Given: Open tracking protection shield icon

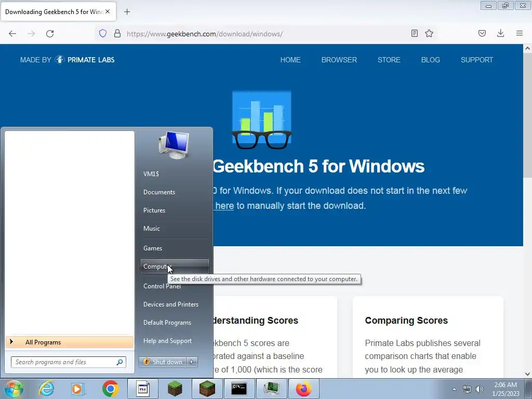Looking at the screenshot, I should (103, 33).
